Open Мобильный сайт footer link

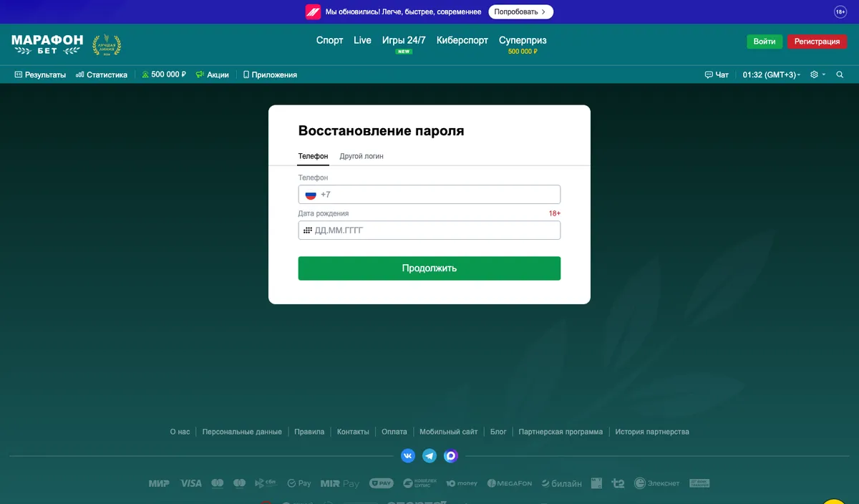click(x=449, y=432)
